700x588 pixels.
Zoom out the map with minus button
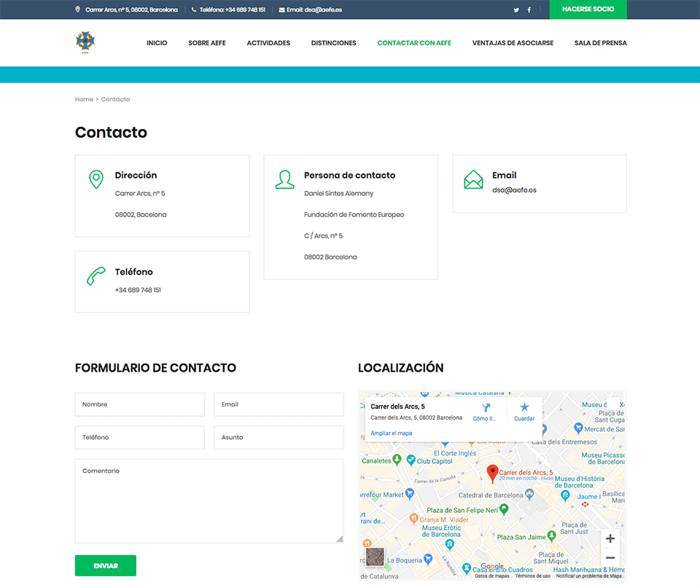click(610, 558)
